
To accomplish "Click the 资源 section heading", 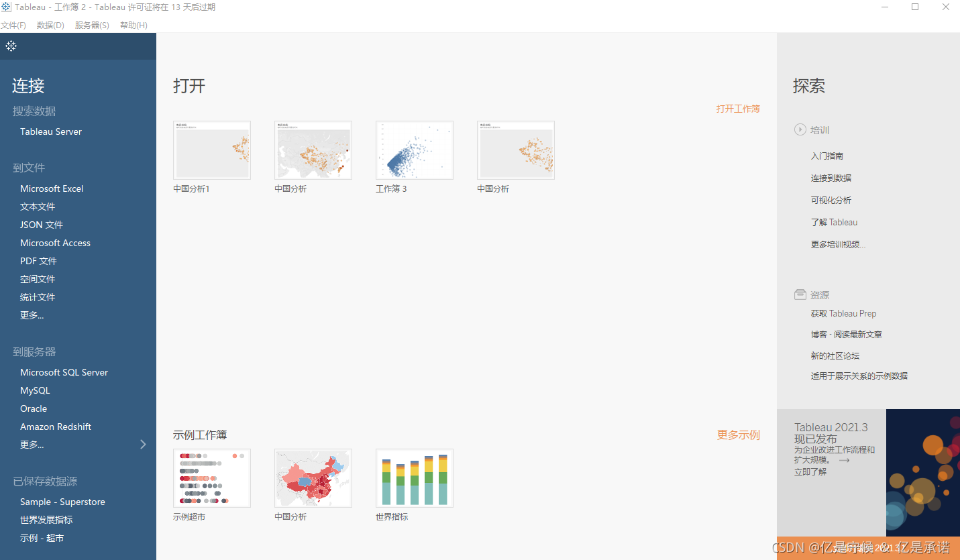I will click(820, 295).
